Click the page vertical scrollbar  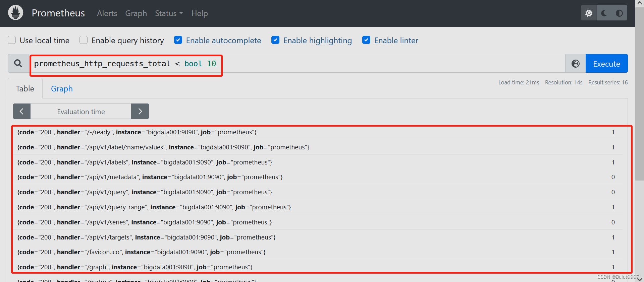tap(640, 94)
